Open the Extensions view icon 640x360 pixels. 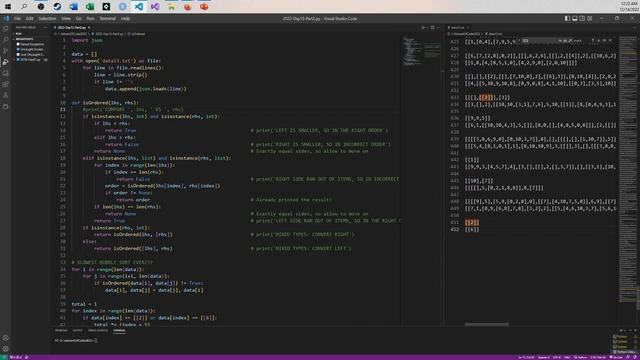(x=5, y=84)
